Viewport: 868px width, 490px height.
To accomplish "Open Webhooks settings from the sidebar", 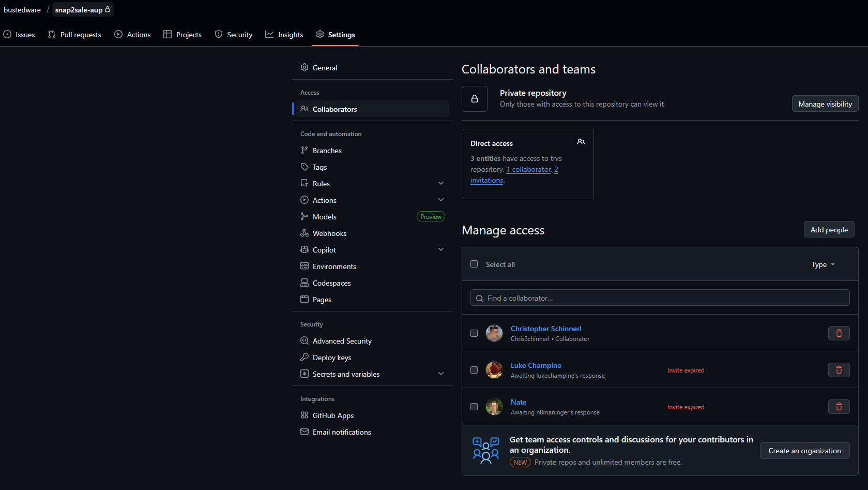I will click(x=329, y=233).
